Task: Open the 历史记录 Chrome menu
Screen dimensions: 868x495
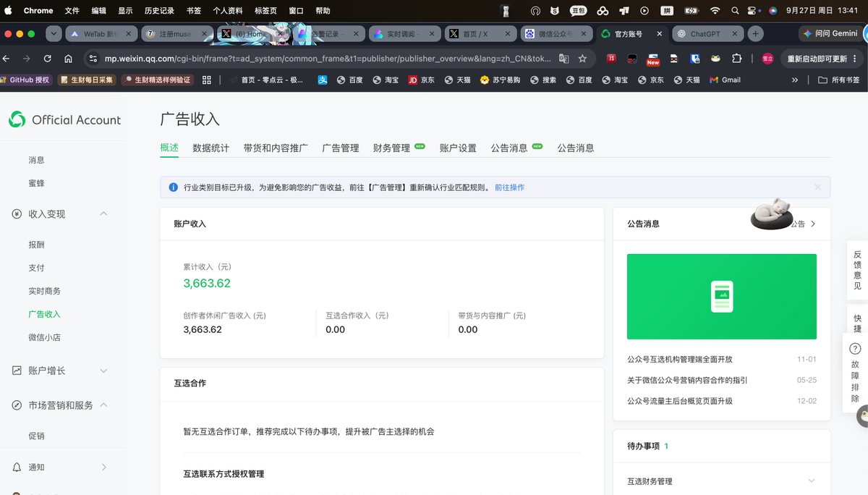Action: (x=159, y=11)
